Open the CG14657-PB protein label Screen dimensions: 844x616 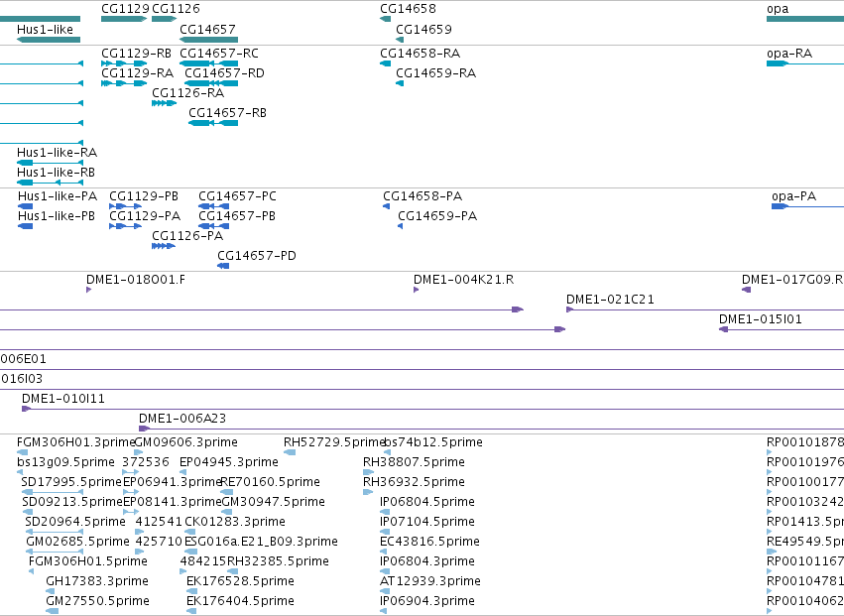(237, 216)
